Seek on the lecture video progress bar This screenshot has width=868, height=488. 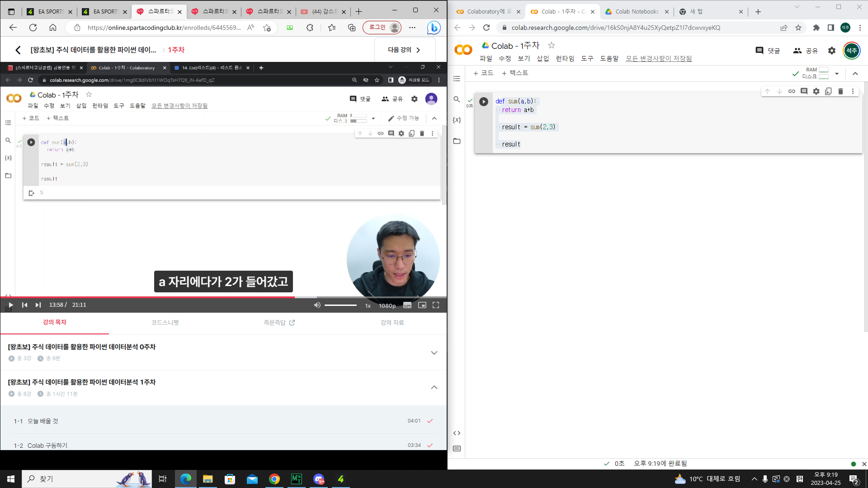223,297
